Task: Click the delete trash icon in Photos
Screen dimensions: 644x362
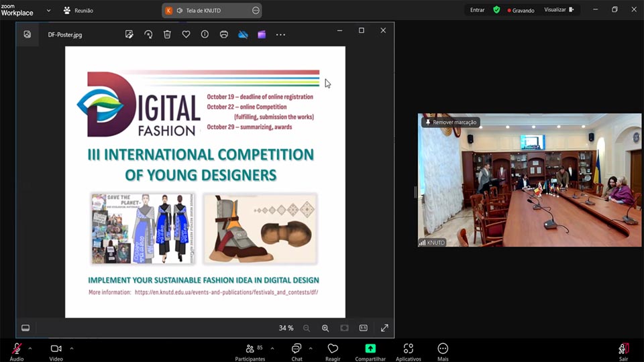Action: click(167, 34)
